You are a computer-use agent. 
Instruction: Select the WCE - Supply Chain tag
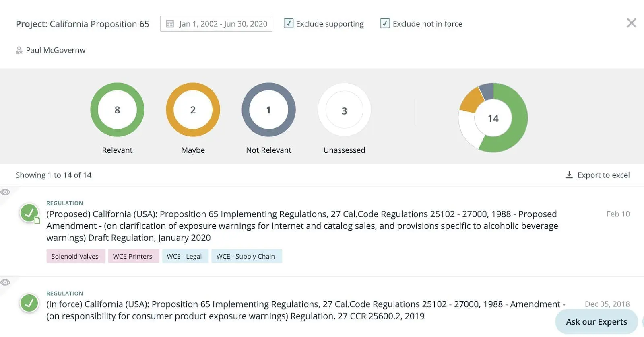point(247,256)
